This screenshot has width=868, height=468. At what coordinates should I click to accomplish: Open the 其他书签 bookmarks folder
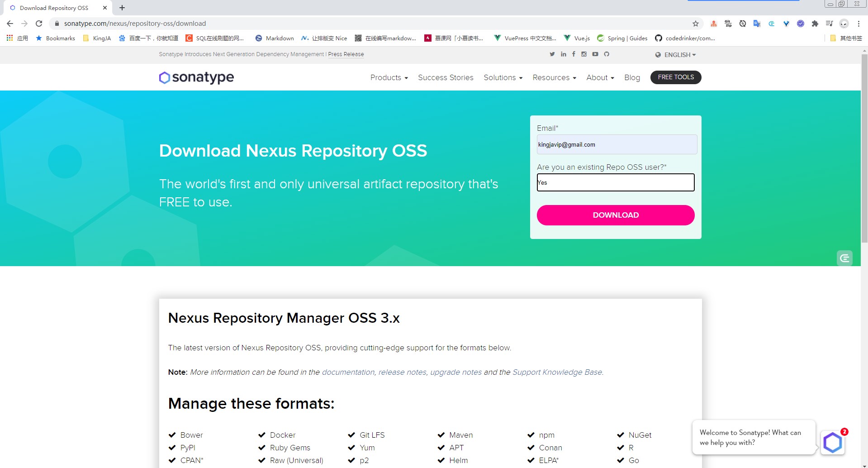click(846, 38)
